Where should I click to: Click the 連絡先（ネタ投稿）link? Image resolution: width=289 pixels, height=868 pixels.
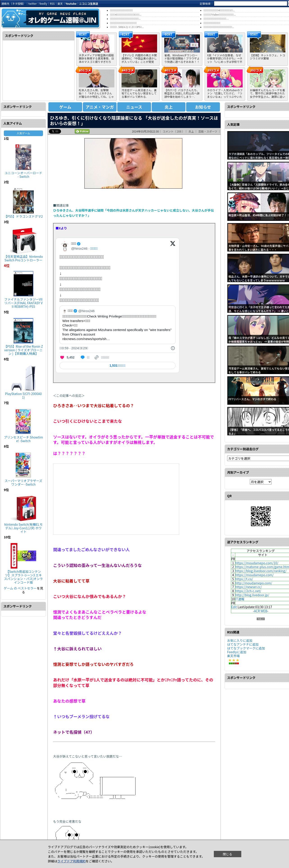coord(12,4)
